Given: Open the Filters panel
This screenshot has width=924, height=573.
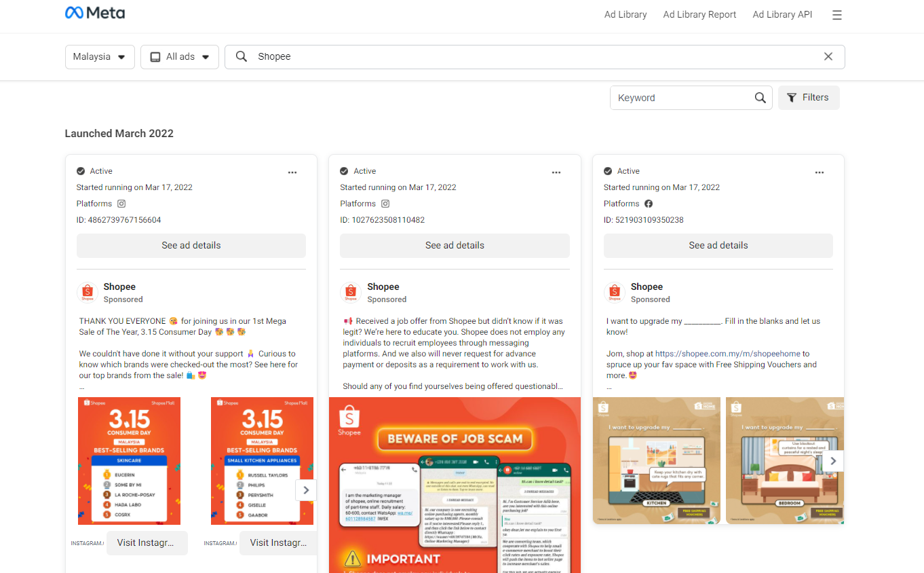Looking at the screenshot, I should 809,98.
